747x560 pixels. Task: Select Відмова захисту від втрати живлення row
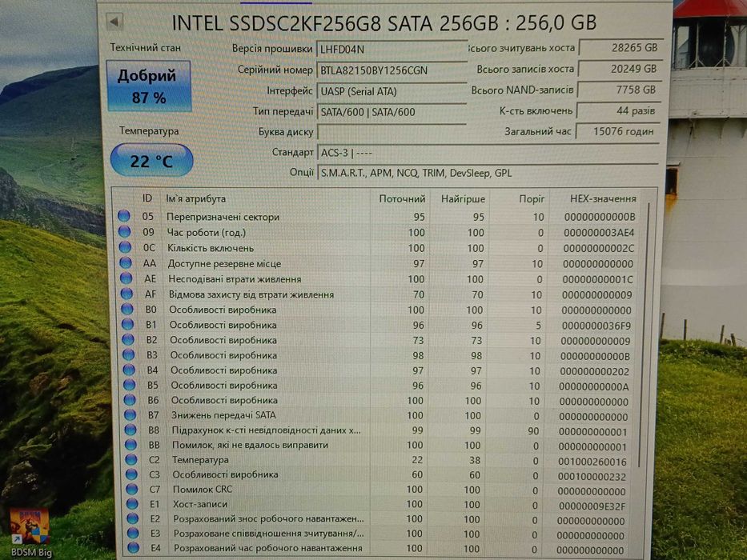pyautogui.click(x=376, y=294)
